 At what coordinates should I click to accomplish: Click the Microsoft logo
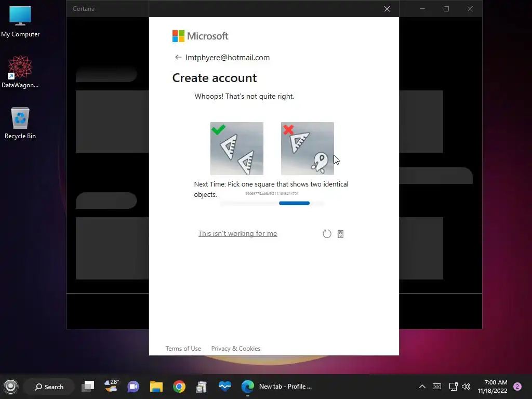pos(200,36)
